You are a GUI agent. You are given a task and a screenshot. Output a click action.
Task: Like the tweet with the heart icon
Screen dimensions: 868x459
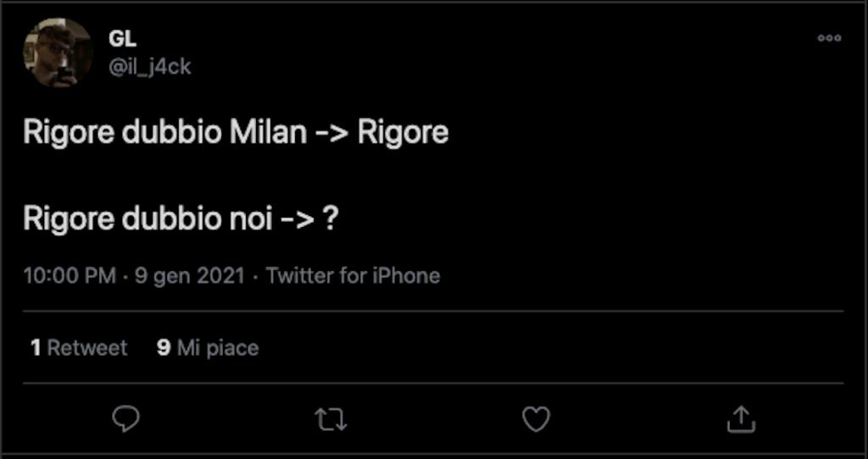point(536,418)
